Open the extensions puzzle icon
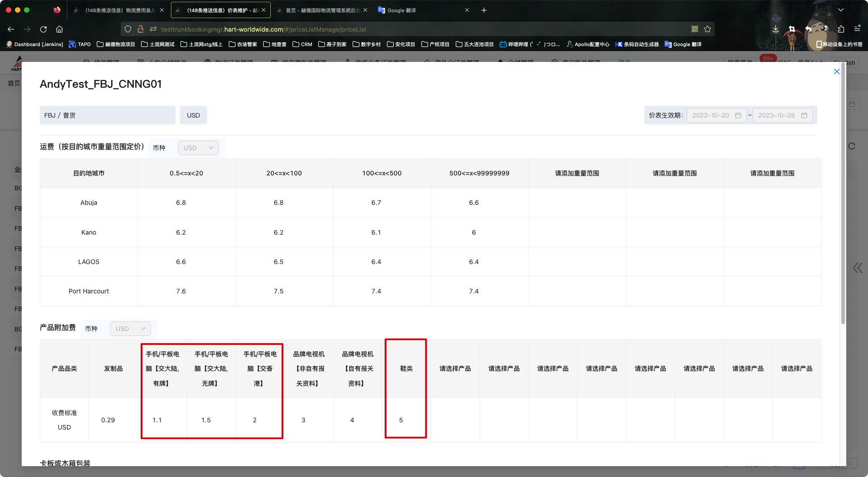Image resolution: width=868 pixels, height=477 pixels. [x=841, y=29]
